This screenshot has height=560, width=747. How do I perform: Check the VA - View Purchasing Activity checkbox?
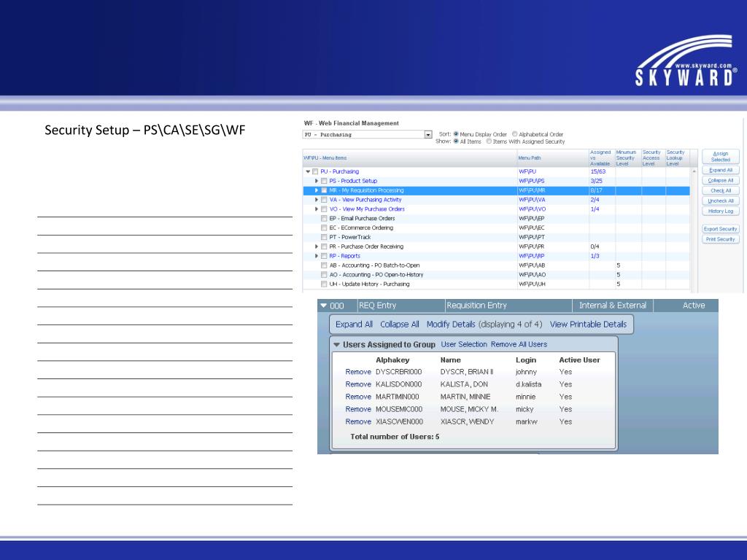point(324,200)
